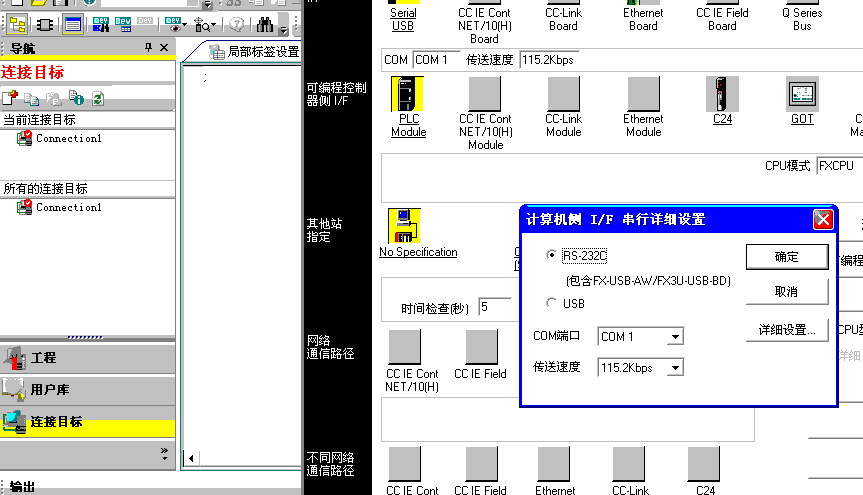Expand the navigation panel overflow chevron
Image resolution: width=863 pixels, height=495 pixels.
(164, 453)
